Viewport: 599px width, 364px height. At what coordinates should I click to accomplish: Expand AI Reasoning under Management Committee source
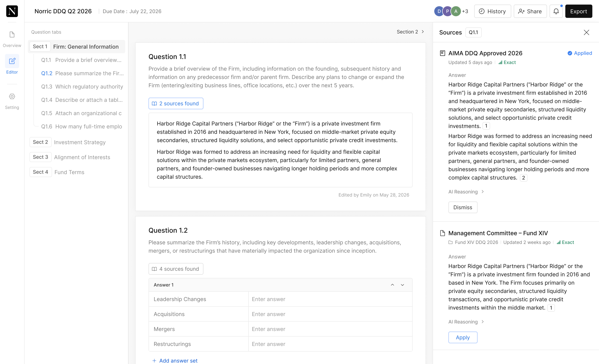[x=466, y=322]
